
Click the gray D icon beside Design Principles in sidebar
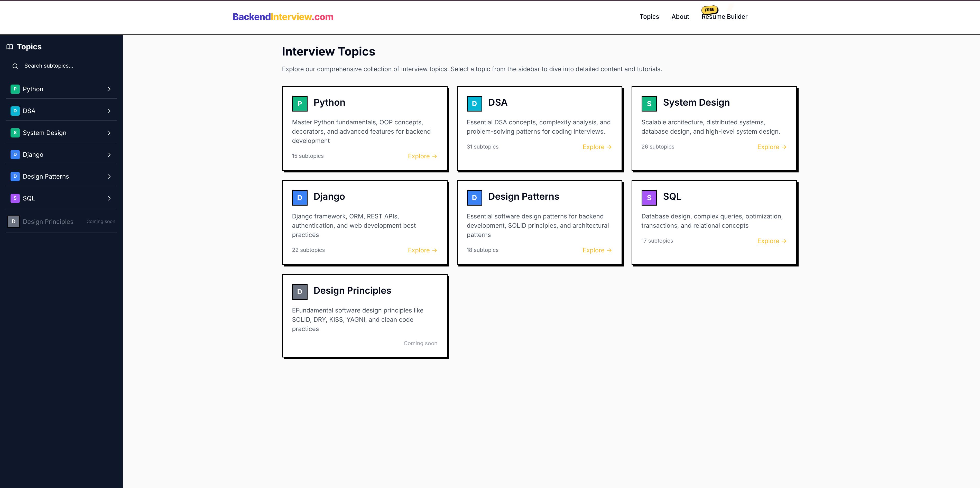coord(14,221)
